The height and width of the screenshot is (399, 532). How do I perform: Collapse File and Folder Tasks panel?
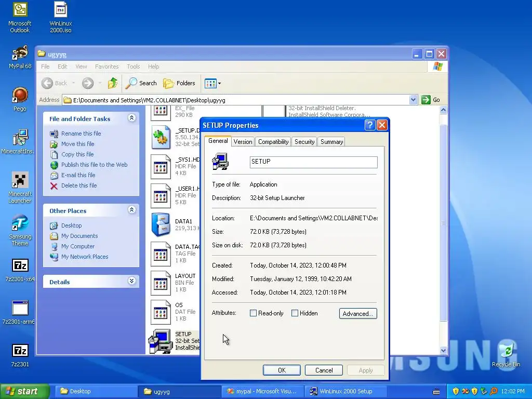tap(131, 118)
